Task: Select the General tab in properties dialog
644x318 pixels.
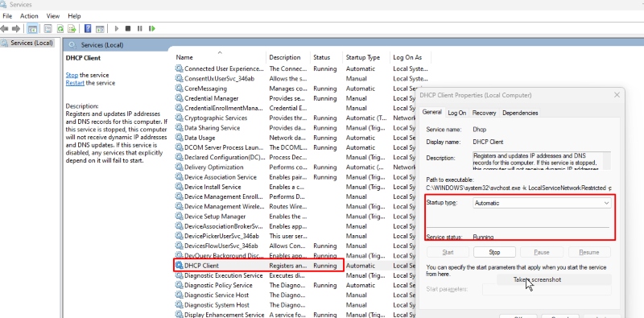Action: tap(432, 112)
